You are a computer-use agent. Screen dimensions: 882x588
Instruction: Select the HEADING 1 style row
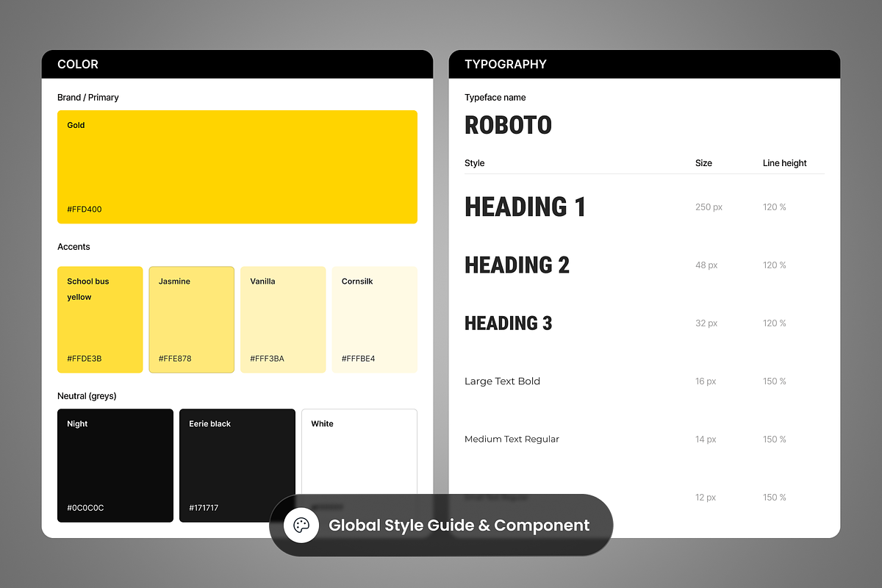coord(645,207)
